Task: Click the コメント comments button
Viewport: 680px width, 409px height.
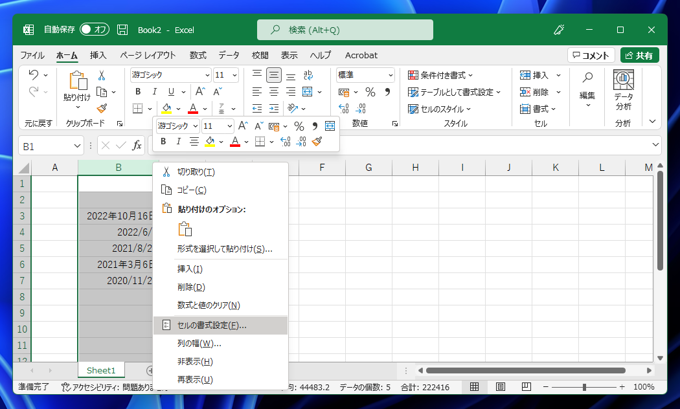Action: point(591,56)
